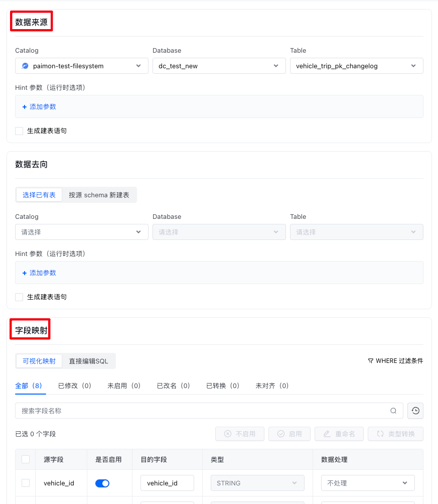Switch to 按源 schema 新建表 tab

pos(99,195)
